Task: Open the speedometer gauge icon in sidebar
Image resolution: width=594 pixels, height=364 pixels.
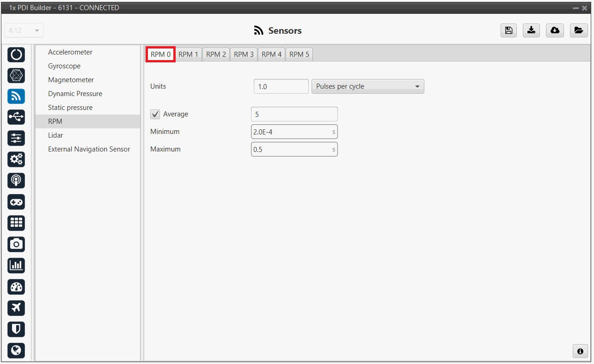Action: click(x=16, y=287)
